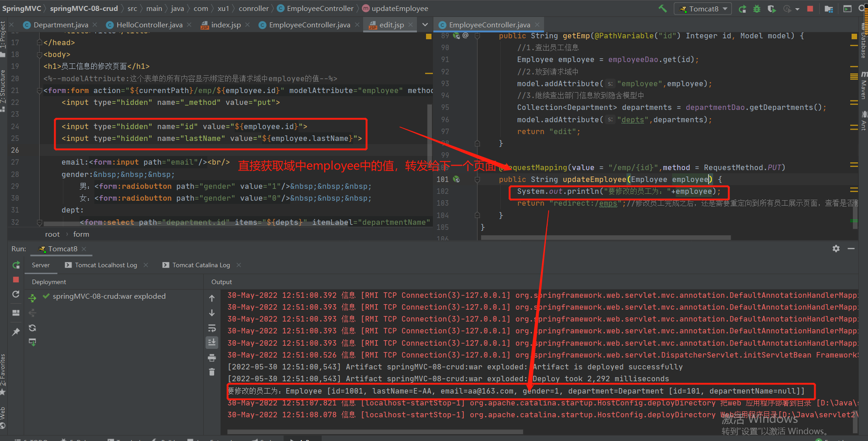Toggle fold on form:select line 32
The width and height of the screenshot is (868, 441).
40,222
